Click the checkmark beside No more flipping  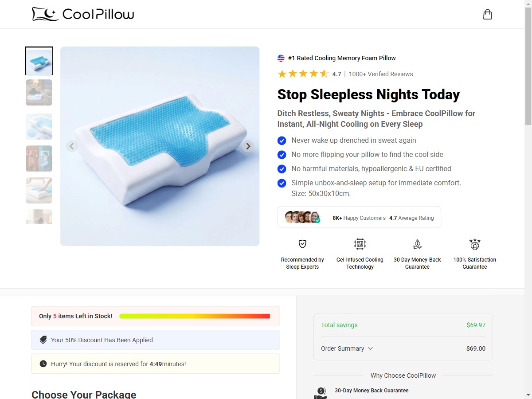tap(282, 155)
